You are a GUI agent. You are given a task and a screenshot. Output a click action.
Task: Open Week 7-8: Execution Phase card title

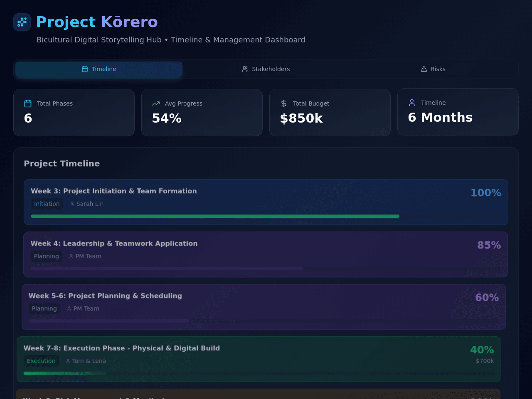(x=122, y=348)
